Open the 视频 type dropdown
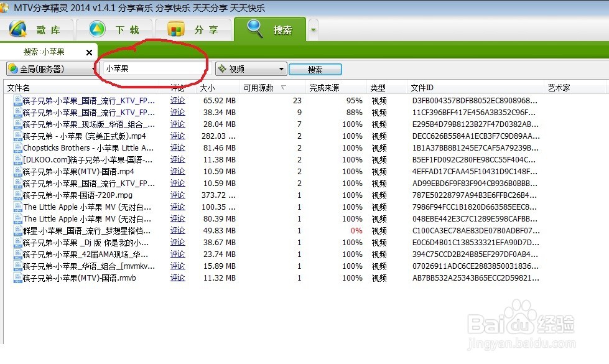The image size is (609, 364). (x=251, y=69)
